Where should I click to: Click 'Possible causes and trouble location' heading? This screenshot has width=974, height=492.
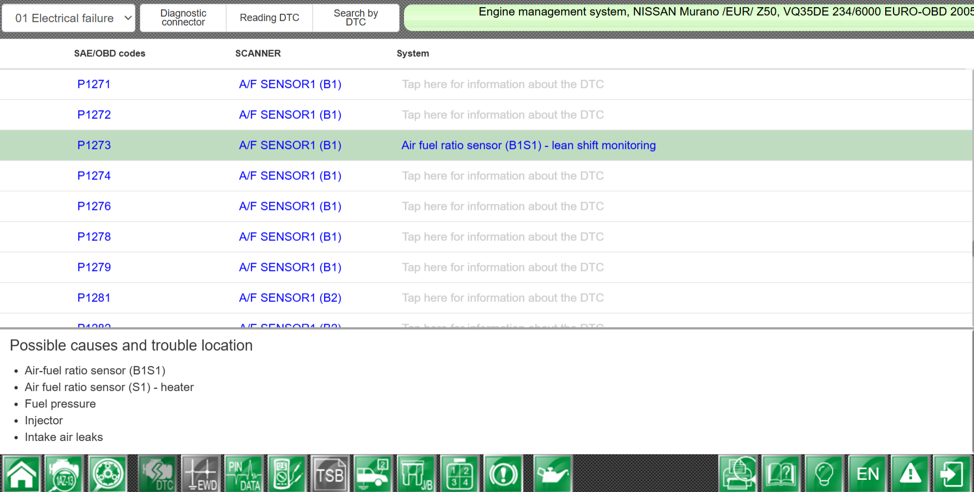131,345
